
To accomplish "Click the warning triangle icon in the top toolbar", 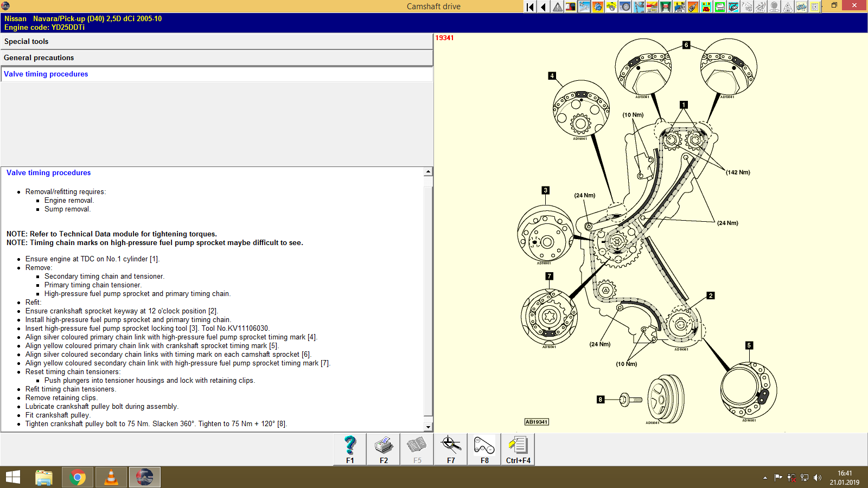I will click(x=557, y=7).
